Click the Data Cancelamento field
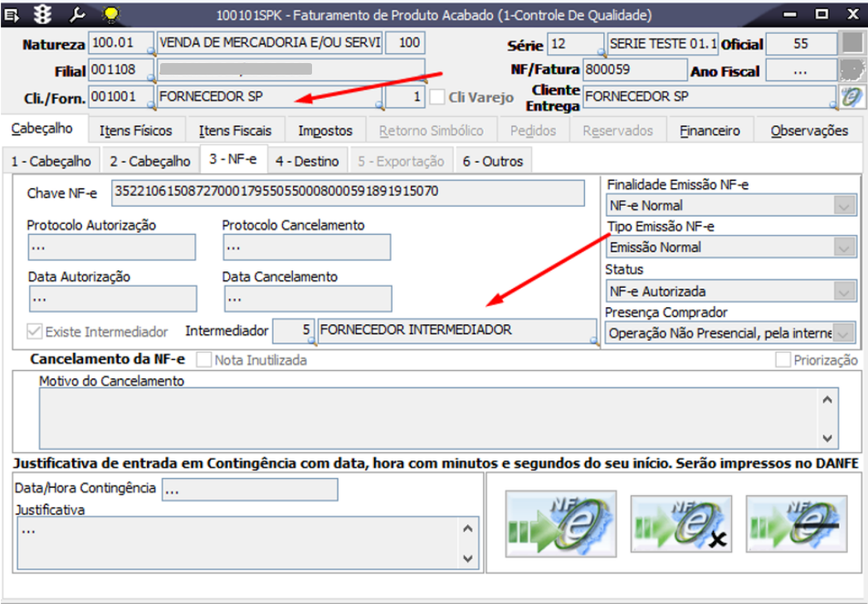Screen dimensions: 868x604 [x=308, y=299]
